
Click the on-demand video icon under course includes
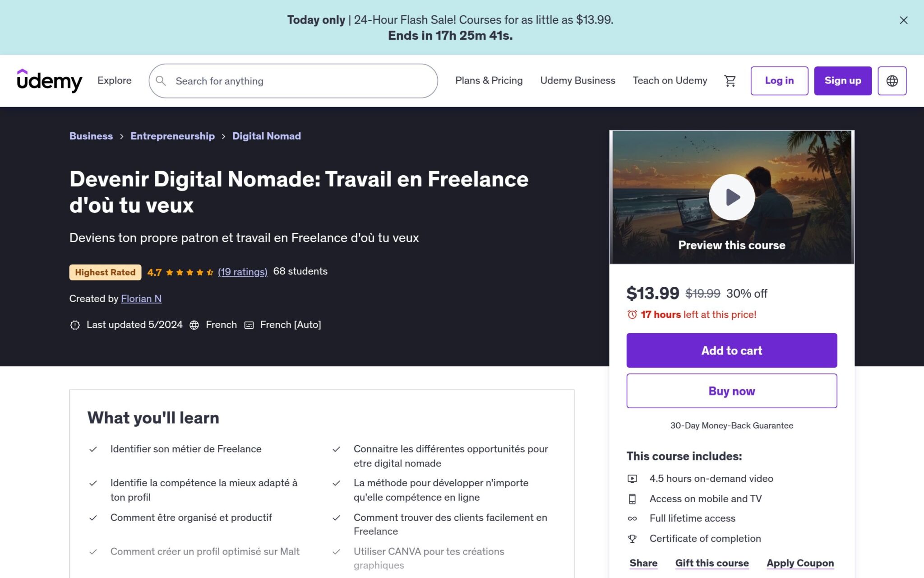(633, 478)
